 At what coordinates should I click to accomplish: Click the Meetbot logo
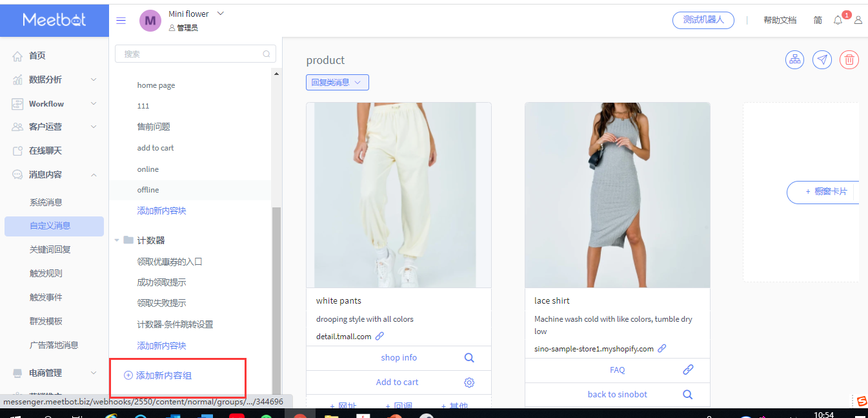[x=54, y=19]
